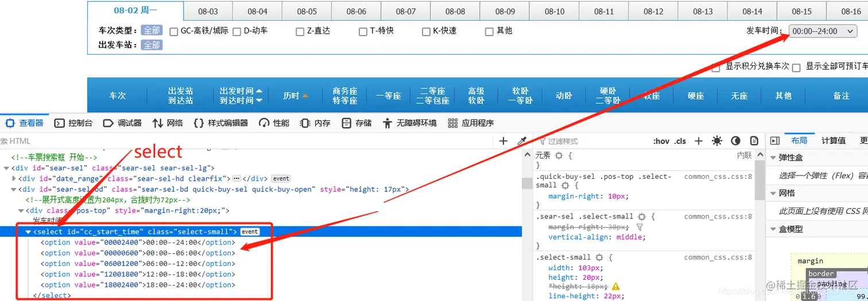Screen dimensions: 868x301
Task: Add a new CSS rule with plus icon
Action: click(x=699, y=141)
